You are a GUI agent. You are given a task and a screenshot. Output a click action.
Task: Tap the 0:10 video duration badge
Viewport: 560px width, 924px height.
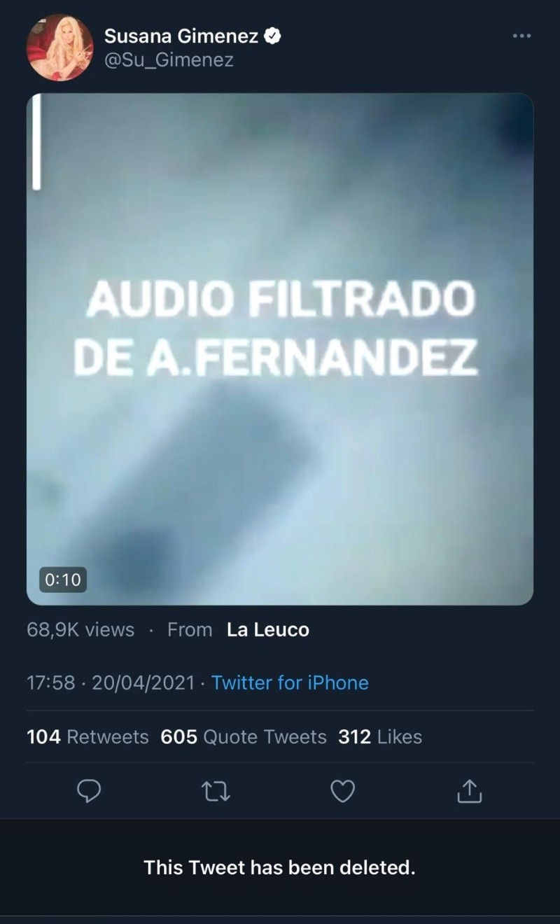pyautogui.click(x=63, y=580)
